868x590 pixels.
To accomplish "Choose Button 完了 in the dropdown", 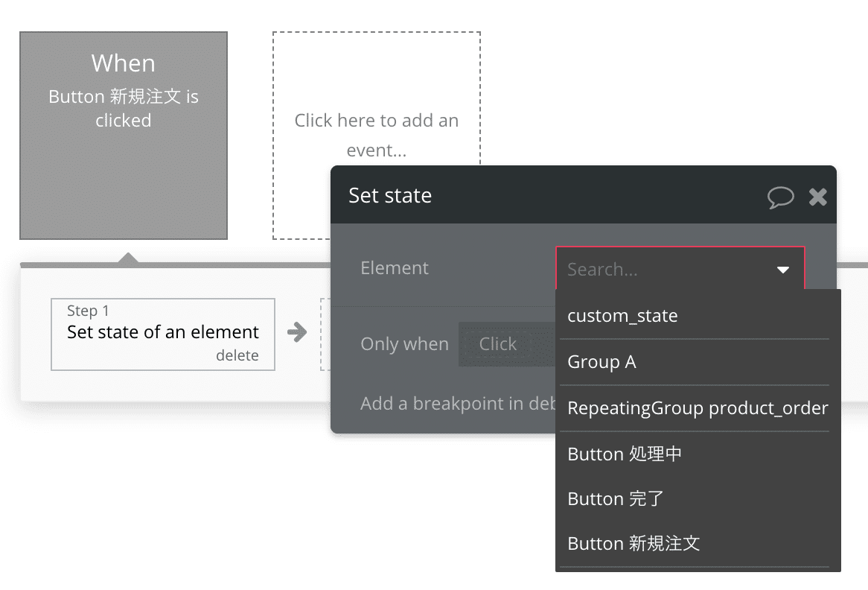I will tap(615, 498).
